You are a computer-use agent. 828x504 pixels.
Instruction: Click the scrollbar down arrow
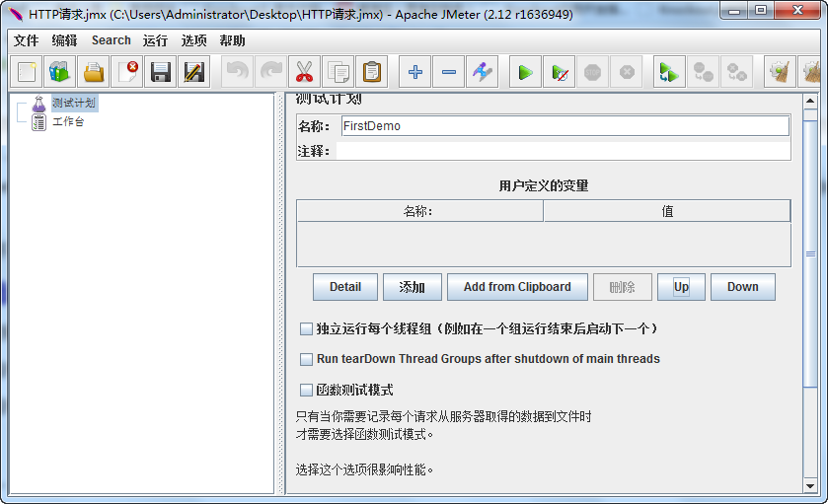pyautogui.click(x=810, y=486)
